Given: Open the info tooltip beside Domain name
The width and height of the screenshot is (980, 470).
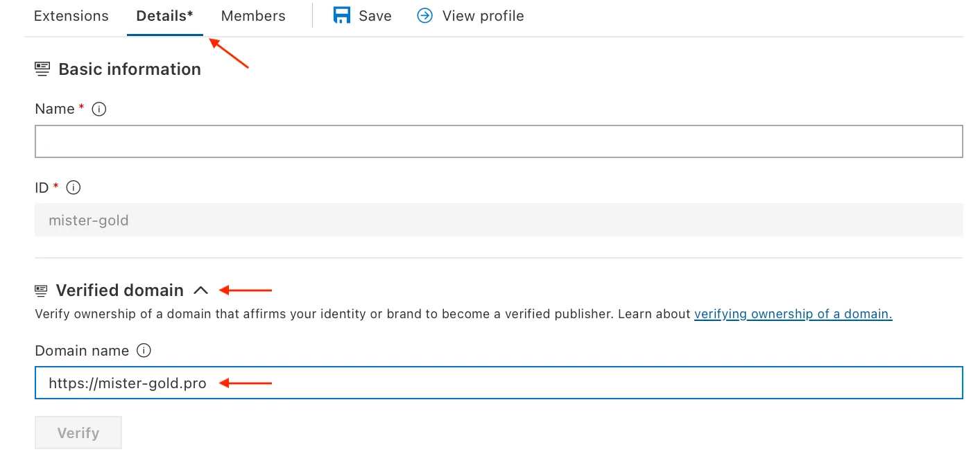Looking at the screenshot, I should (144, 350).
